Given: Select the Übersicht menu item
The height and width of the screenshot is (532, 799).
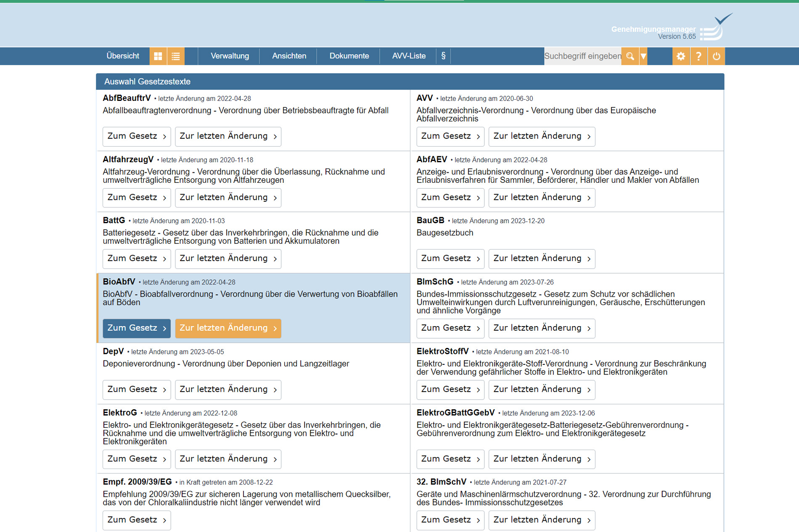Looking at the screenshot, I should [123, 56].
